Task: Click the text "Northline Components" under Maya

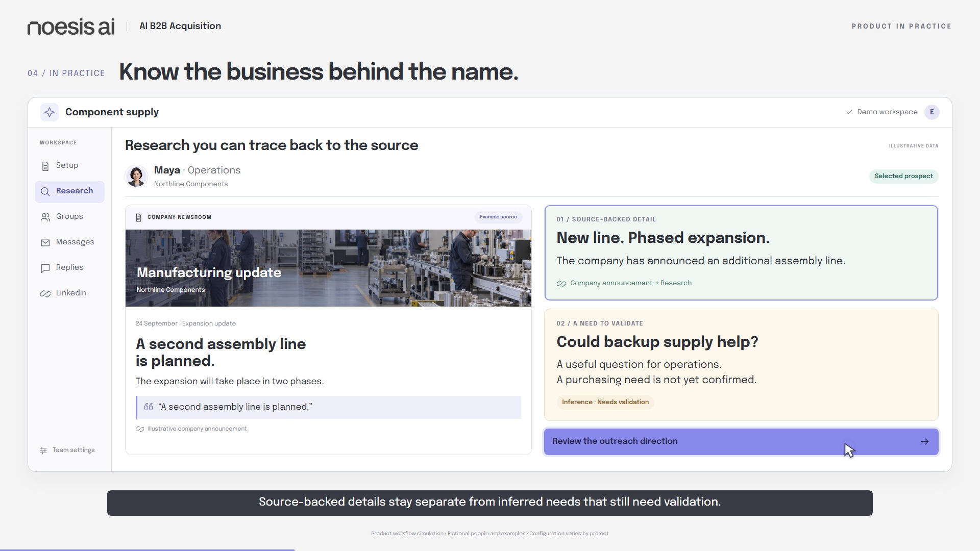Action: 191,184
